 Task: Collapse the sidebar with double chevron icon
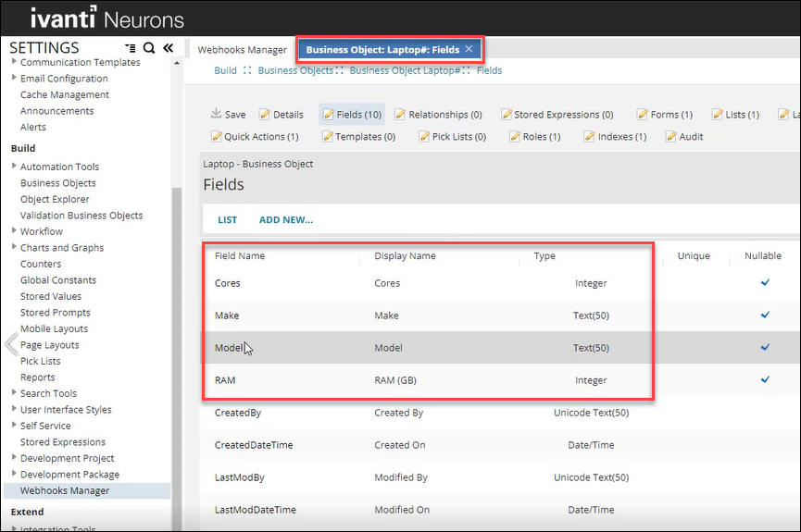pos(168,48)
